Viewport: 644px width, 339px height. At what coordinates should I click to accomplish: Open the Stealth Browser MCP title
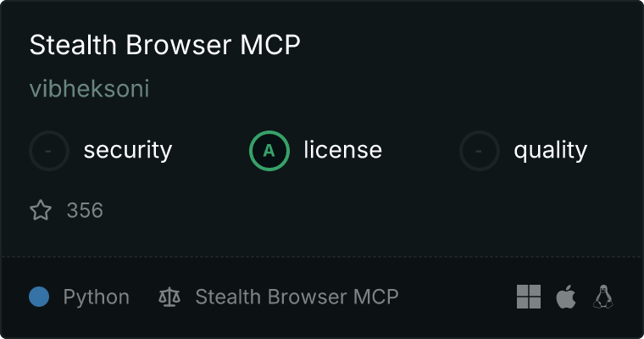pos(164,44)
